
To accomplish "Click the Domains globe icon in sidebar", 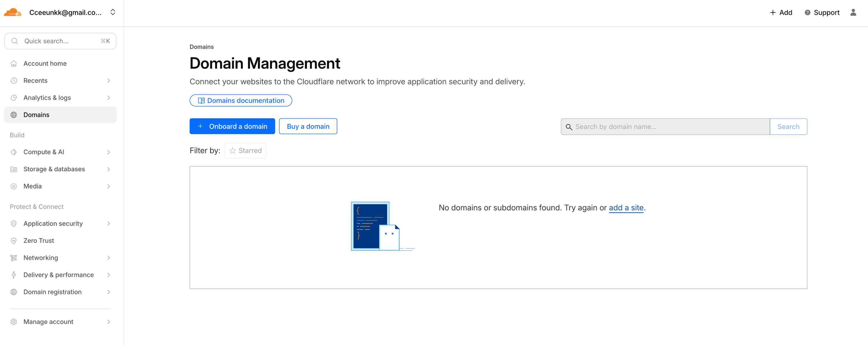I will (x=14, y=115).
